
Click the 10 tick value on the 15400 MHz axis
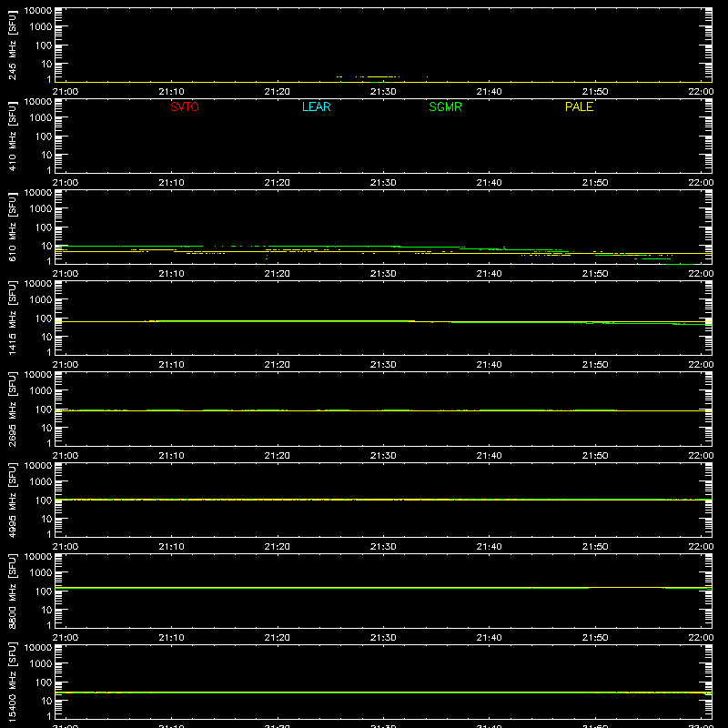coord(46,701)
